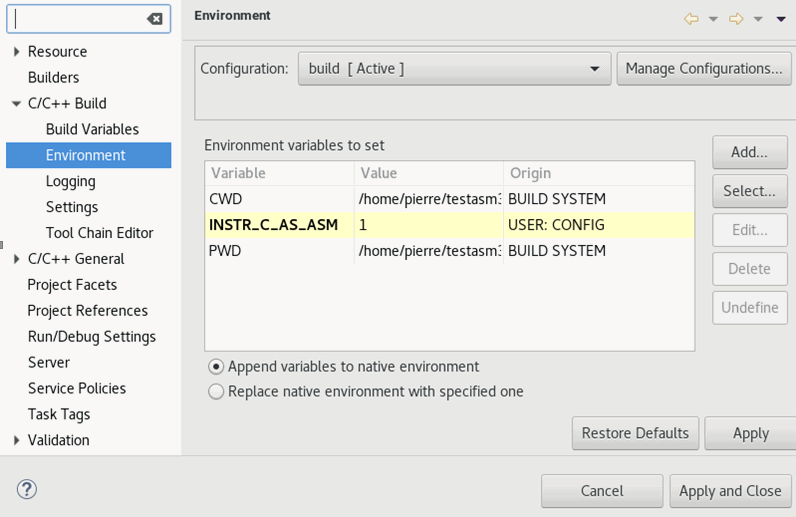Select Append variables to native environment
Viewport: 796px width, 517px height.
click(x=216, y=367)
